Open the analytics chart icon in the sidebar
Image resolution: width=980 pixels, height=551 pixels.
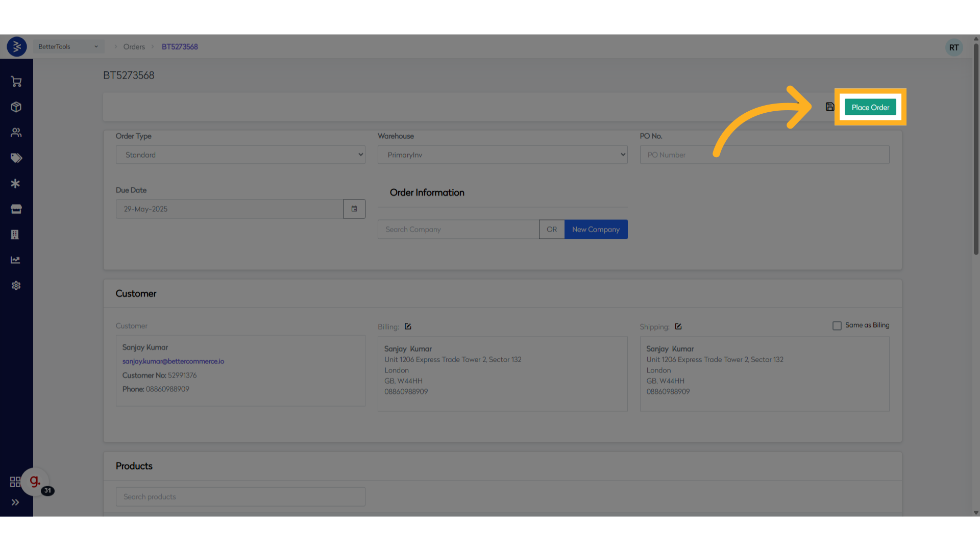click(x=16, y=260)
